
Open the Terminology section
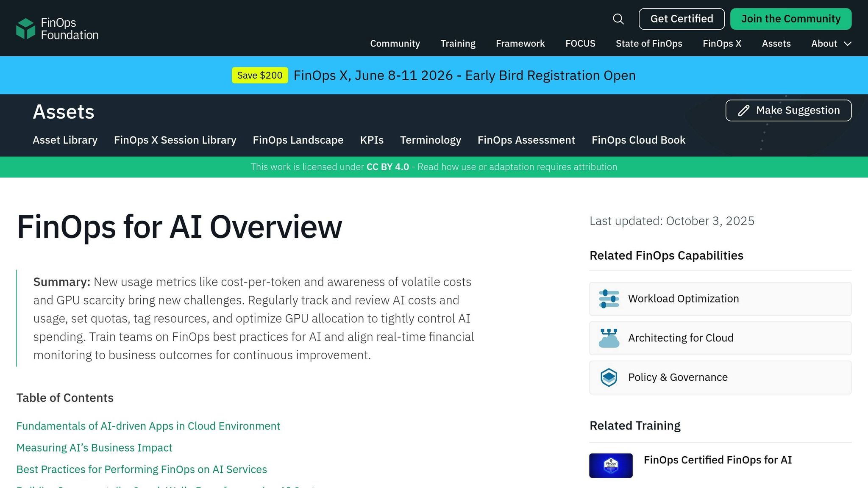pyautogui.click(x=430, y=140)
